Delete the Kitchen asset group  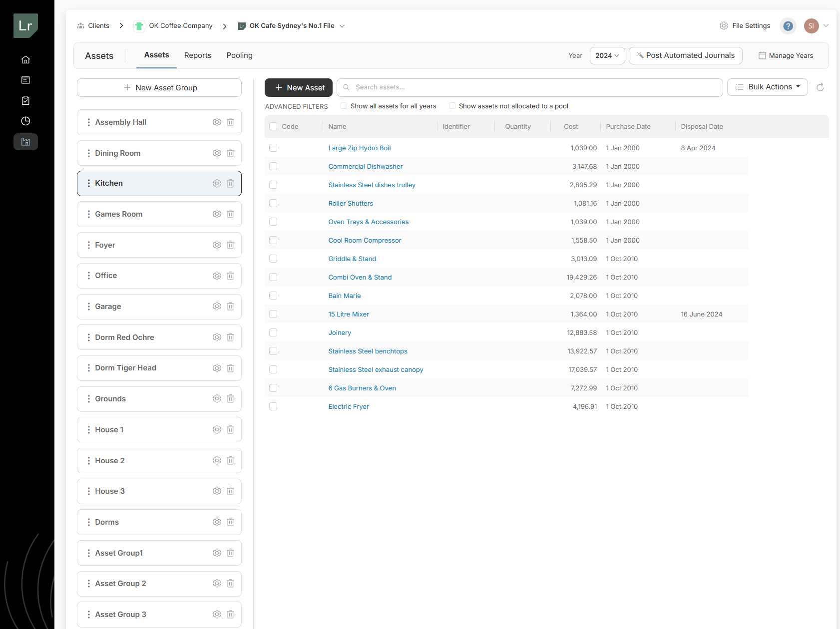click(230, 184)
